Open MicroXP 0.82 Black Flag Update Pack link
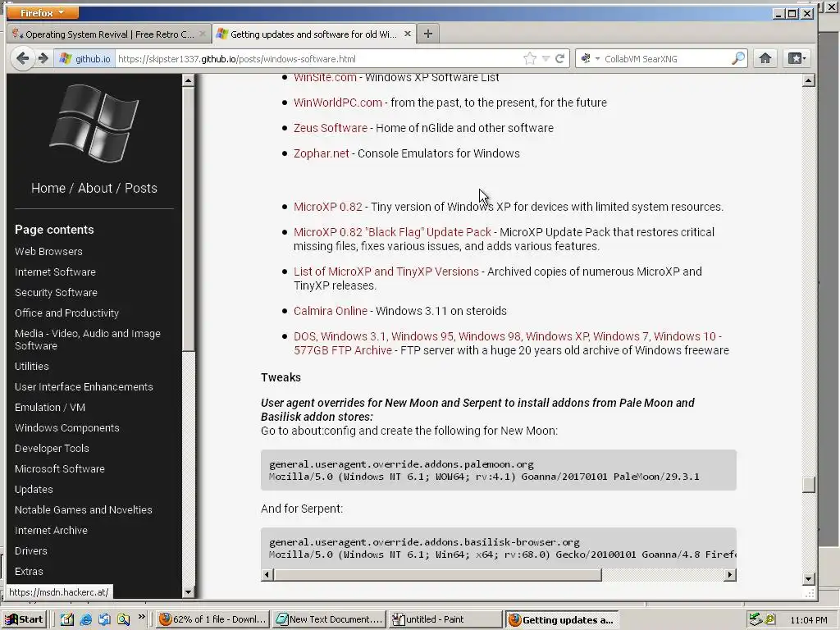The width and height of the screenshot is (840, 630). pyautogui.click(x=392, y=232)
